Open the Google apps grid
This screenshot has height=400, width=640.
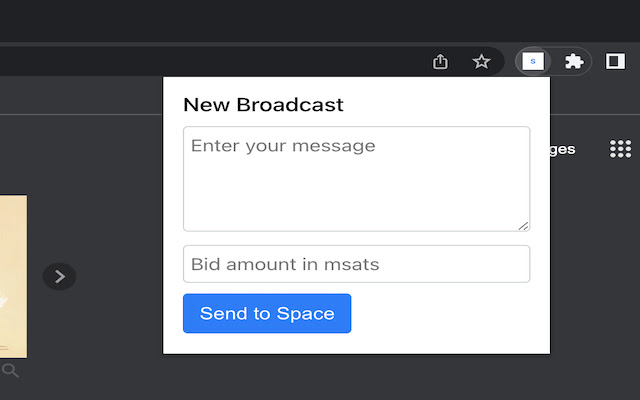pyautogui.click(x=620, y=149)
